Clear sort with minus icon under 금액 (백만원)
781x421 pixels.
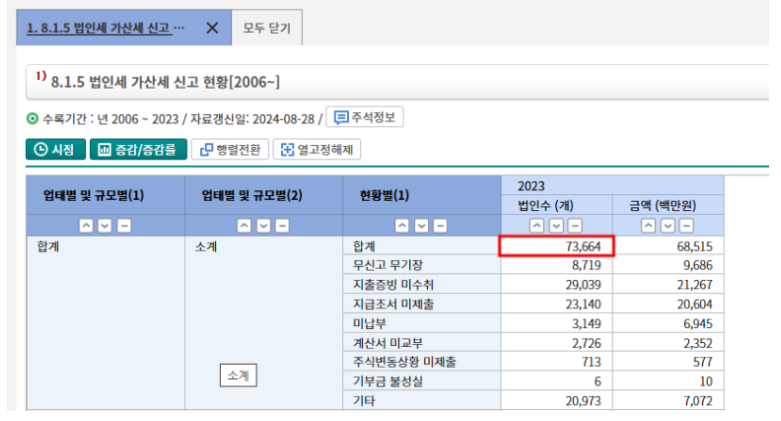click(686, 226)
